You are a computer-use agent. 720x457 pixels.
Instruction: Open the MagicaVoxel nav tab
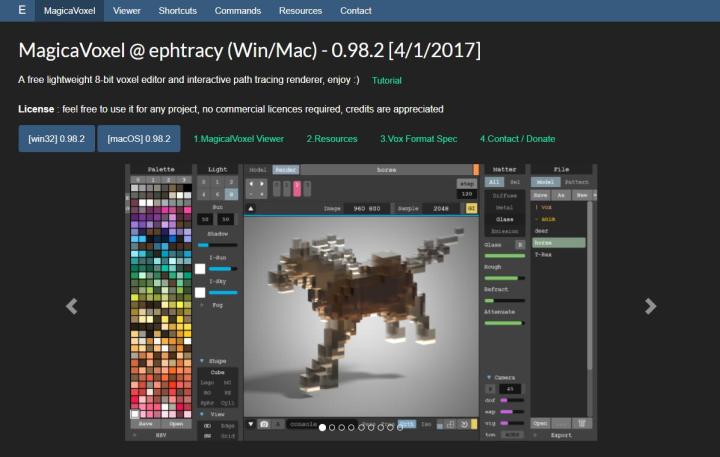69,11
